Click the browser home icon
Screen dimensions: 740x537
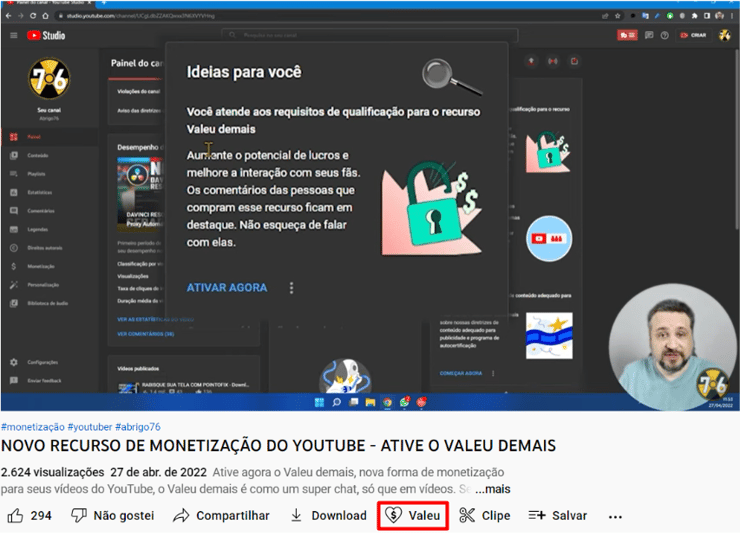pyautogui.click(x=45, y=16)
